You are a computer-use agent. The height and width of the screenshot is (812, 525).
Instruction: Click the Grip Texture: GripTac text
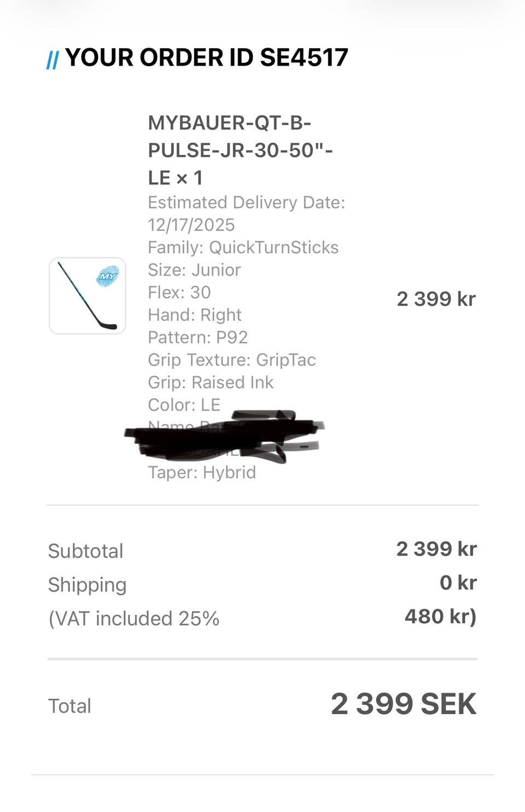[231, 360]
